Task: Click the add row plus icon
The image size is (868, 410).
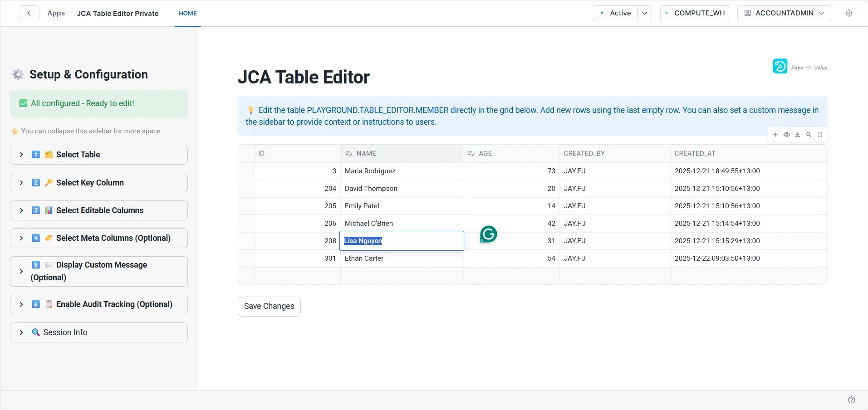Action: pyautogui.click(x=775, y=135)
